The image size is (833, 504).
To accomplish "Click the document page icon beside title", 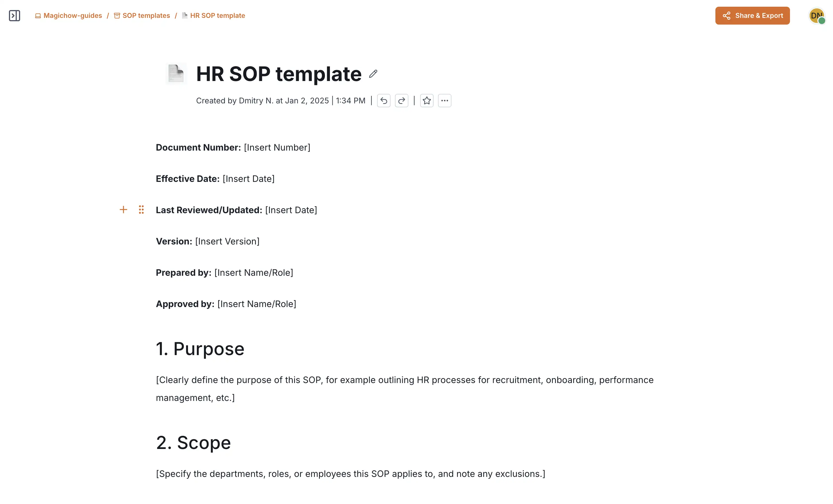I will [x=176, y=73].
